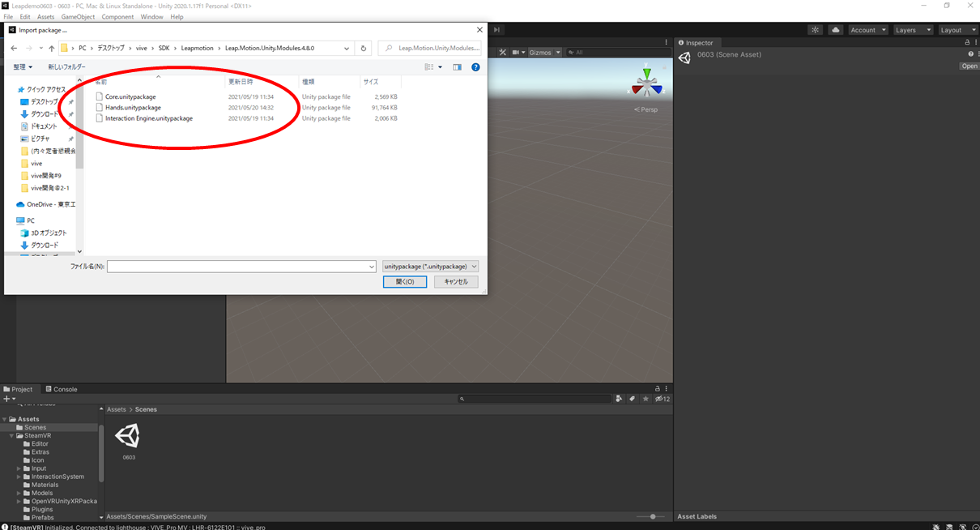
Task: Toggle the Inspector lock icon
Action: [x=965, y=43]
